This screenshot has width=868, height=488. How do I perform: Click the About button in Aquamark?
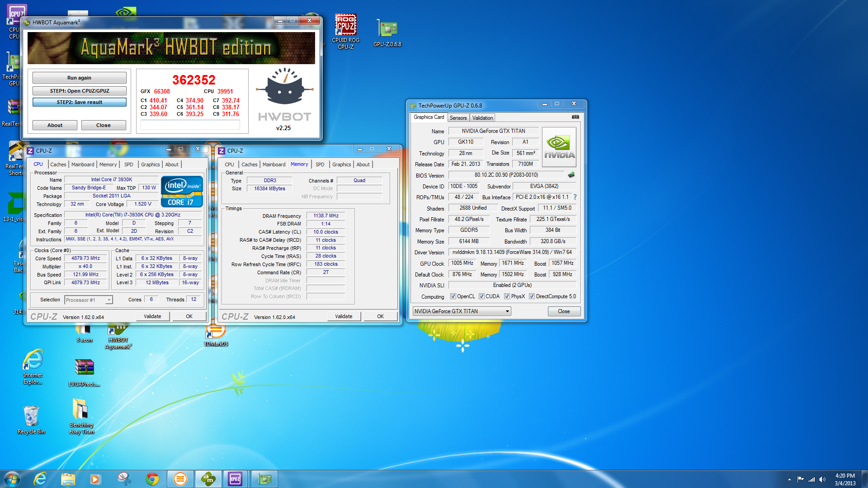(x=55, y=125)
